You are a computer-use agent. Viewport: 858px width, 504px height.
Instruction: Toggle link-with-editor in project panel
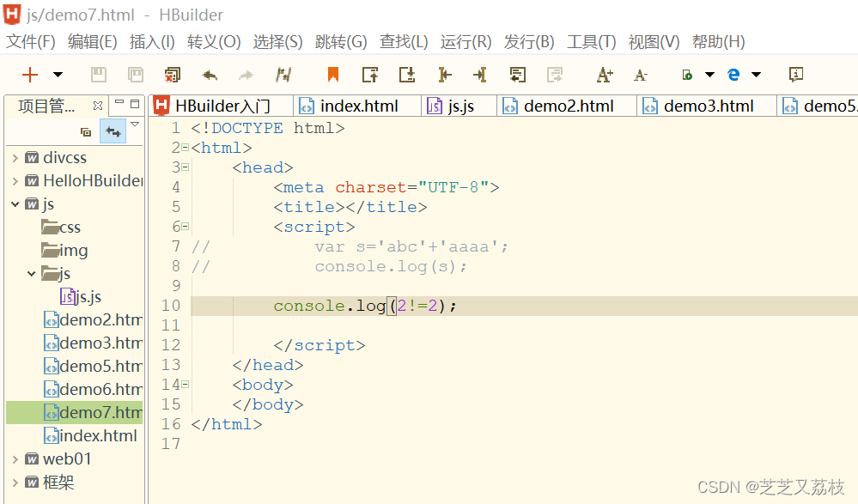(x=113, y=131)
